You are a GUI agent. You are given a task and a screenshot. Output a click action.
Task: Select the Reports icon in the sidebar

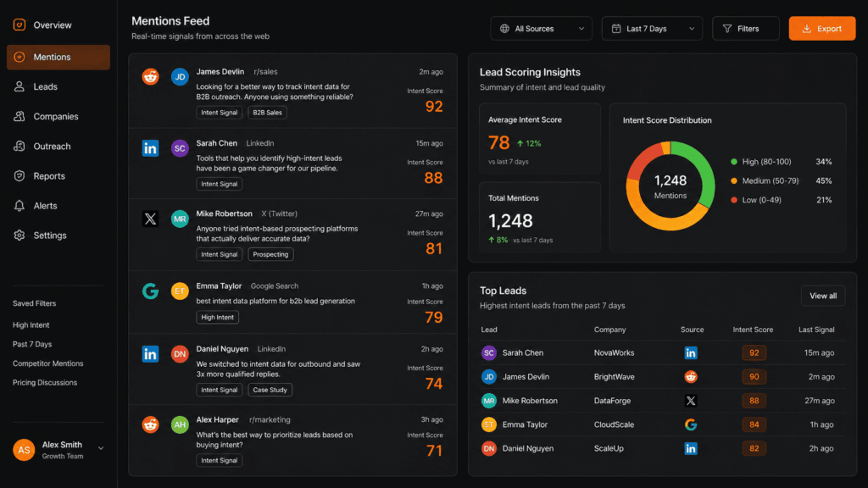19,175
